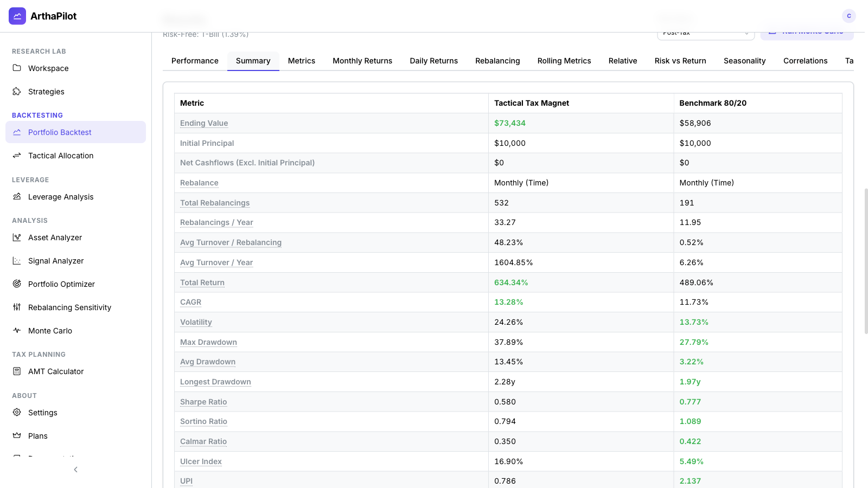Click the Max Drawdown metric link
868x488 pixels.
208,342
